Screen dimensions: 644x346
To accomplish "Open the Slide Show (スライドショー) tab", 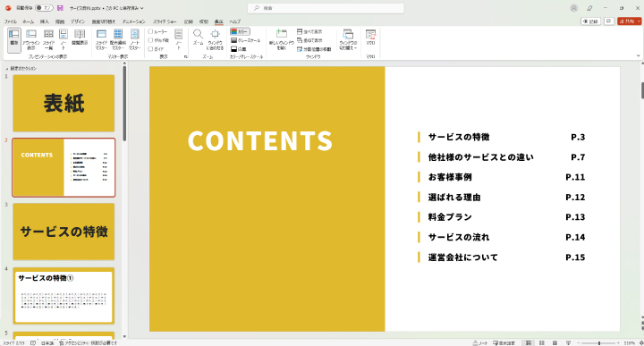I will pyautogui.click(x=165, y=21).
